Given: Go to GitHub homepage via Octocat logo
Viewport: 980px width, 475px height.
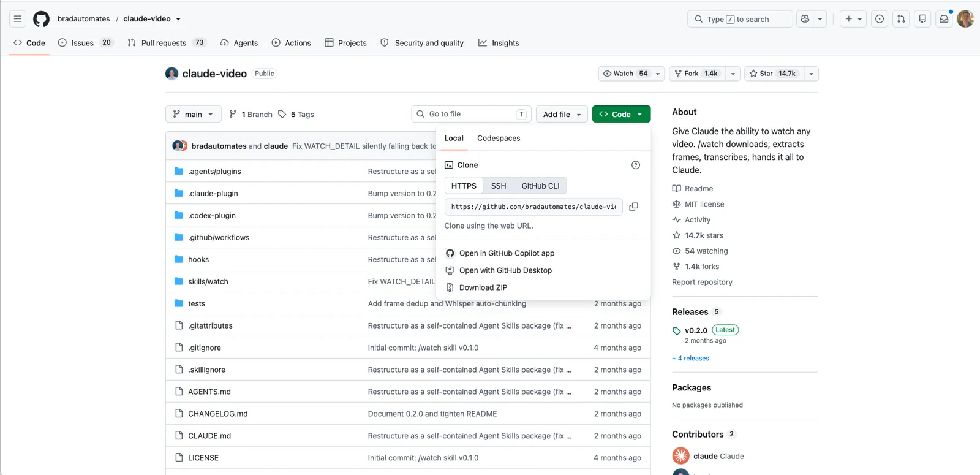Looking at the screenshot, I should (41, 19).
